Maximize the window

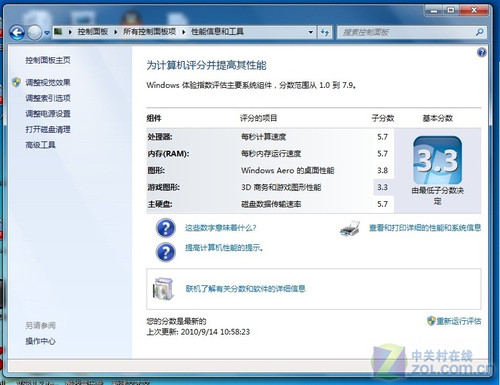click(x=451, y=11)
